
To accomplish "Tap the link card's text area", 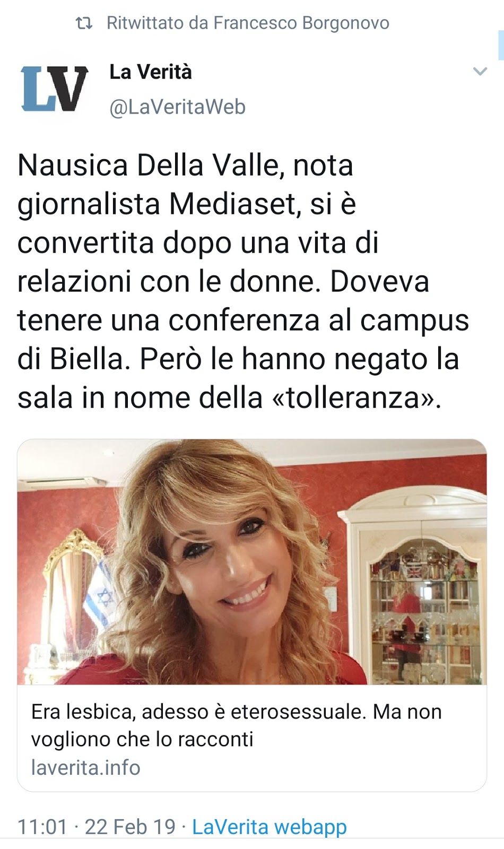I will click(252, 738).
